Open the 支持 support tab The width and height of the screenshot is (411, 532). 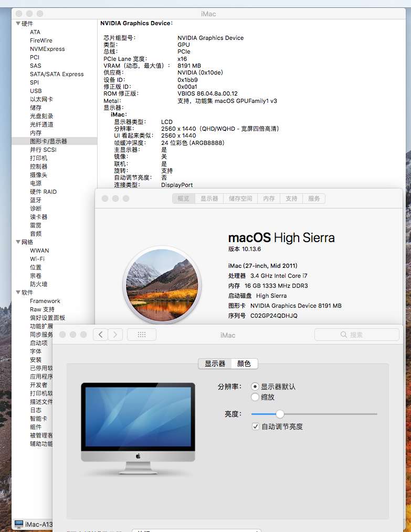[x=291, y=199]
